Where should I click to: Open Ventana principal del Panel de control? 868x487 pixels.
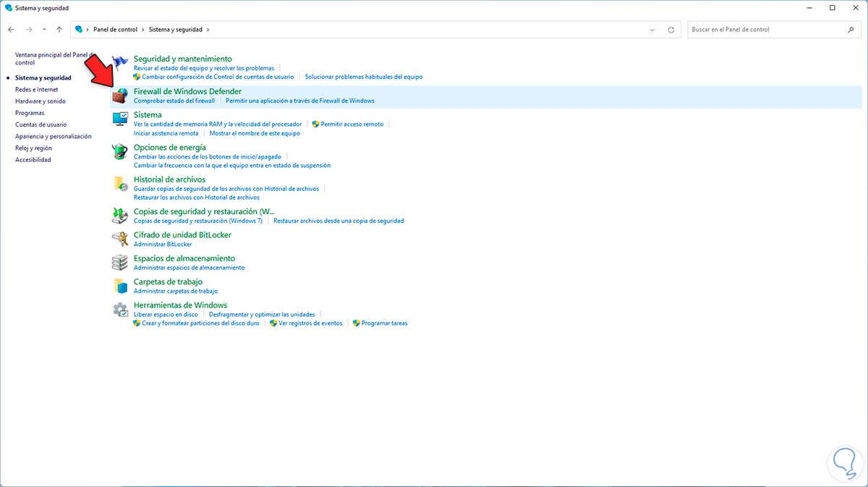coord(54,59)
